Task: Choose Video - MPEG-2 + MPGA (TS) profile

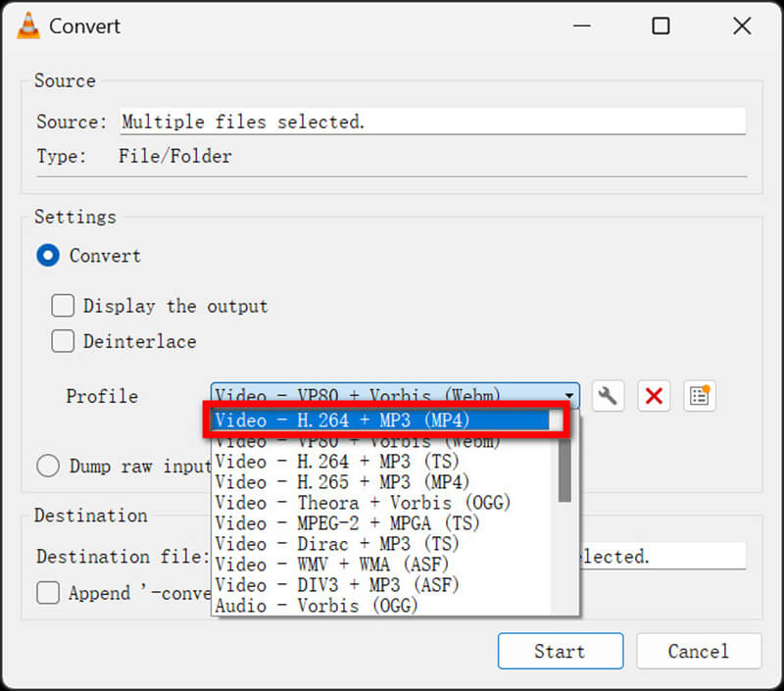Action: coord(382,523)
